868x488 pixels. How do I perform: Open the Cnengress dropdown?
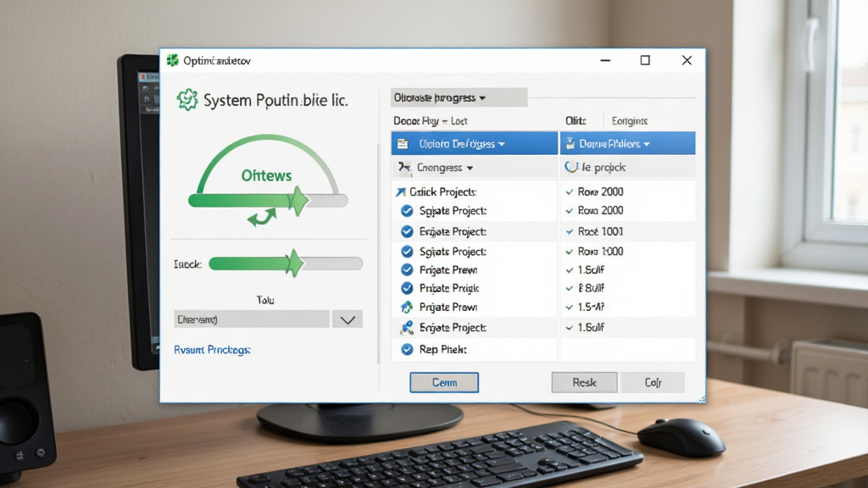(x=470, y=169)
